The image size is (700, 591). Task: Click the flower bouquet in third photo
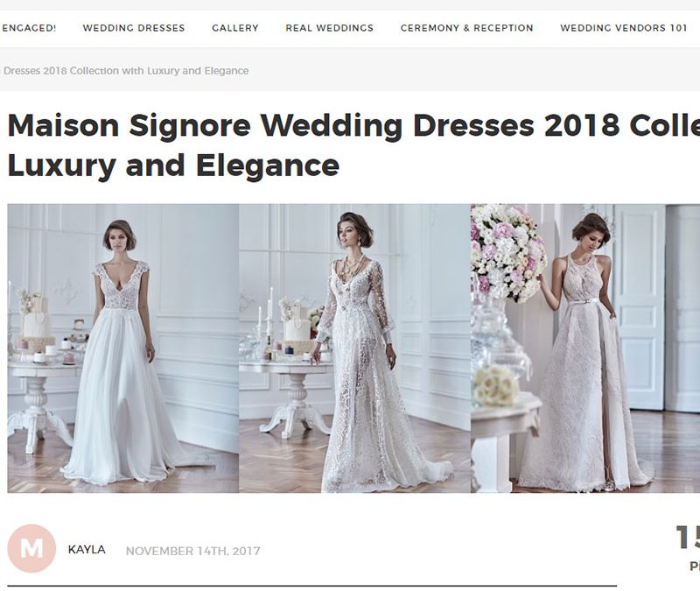coord(507,251)
